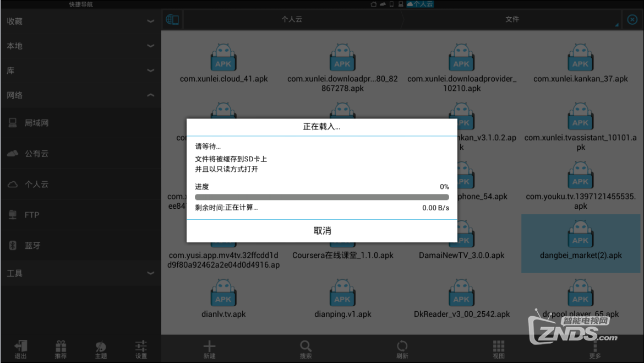The height and width of the screenshot is (363, 644).
Task: Open com.xunlei.downloadpr...80_82867278.apk
Action: coord(342,67)
